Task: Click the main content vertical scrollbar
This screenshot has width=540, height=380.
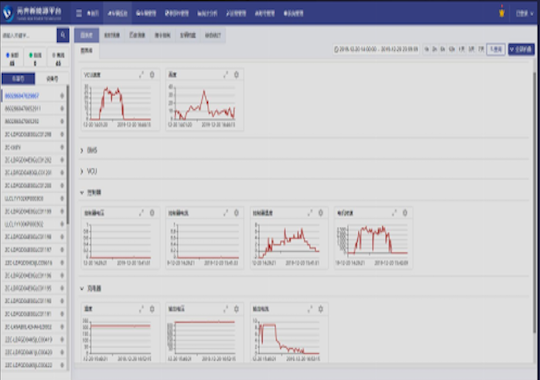Action: click(534, 202)
